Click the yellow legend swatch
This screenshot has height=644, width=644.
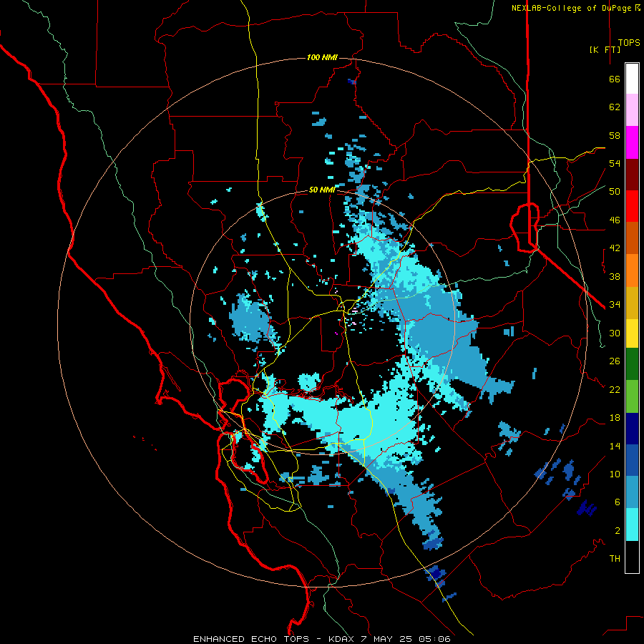632,333
